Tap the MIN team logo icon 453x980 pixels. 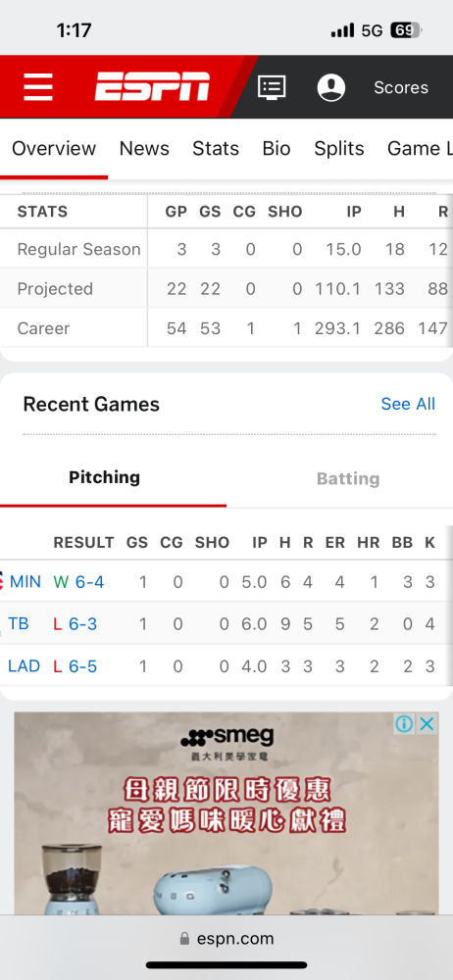click(2, 581)
